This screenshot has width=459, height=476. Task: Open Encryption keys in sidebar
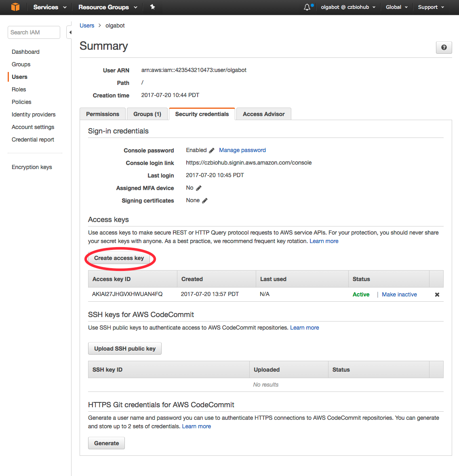pos(32,167)
